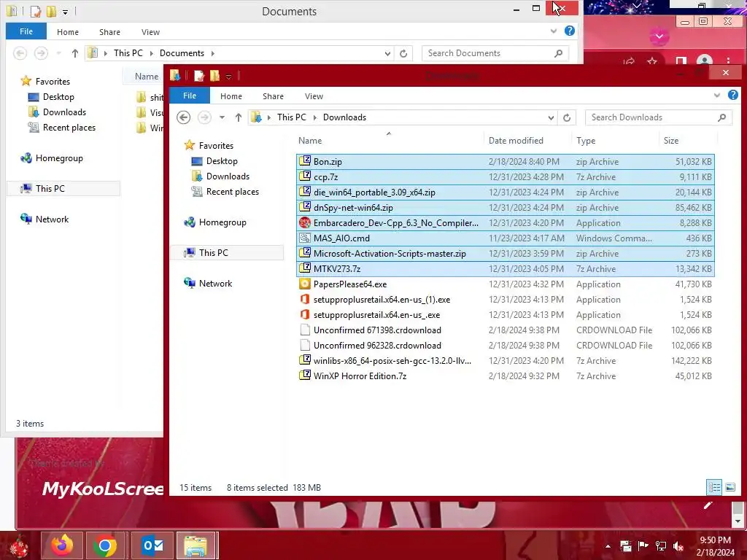Select the Embarcadero Dev-Cpp installer icon
Image resolution: width=747 pixels, height=560 pixels.
tap(304, 222)
